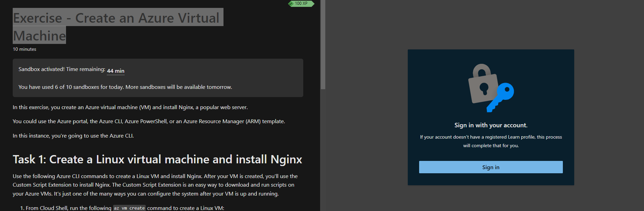This screenshot has height=211, width=644.
Task: Click the 44 min time remaining value
Action: (116, 71)
